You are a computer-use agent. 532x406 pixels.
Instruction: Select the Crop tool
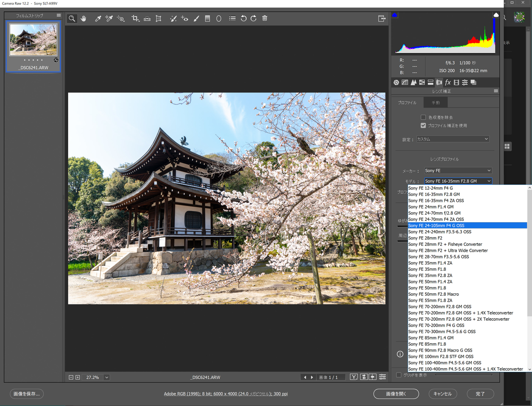135,18
